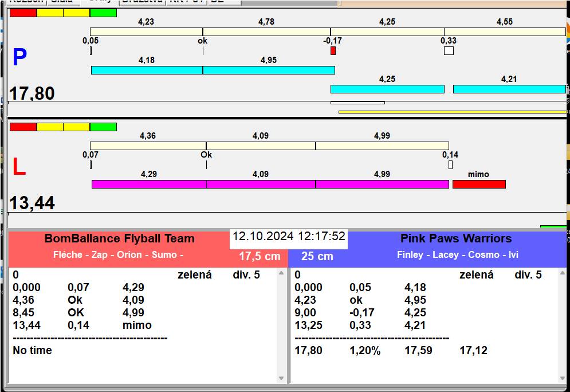Click the dog lineup Fléche - Zap - Orion - Sumo
The height and width of the screenshot is (392, 570).
[x=118, y=254]
